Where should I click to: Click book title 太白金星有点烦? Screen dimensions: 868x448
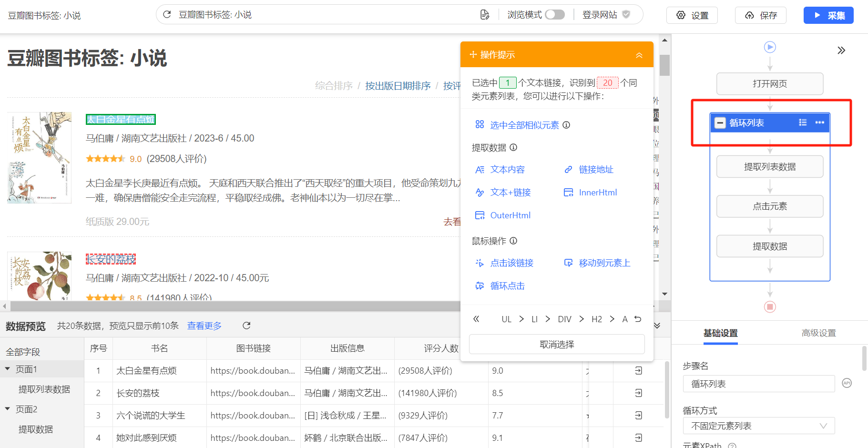[121, 120]
